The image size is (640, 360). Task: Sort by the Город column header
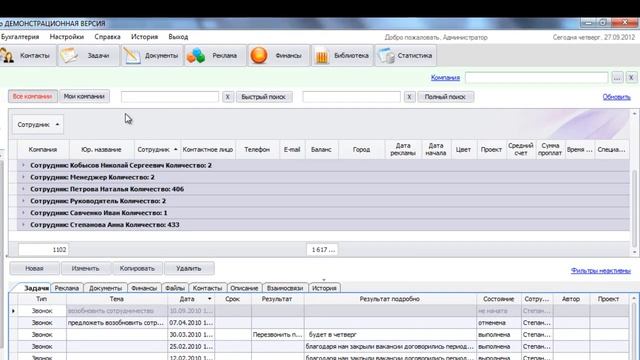[x=361, y=149]
